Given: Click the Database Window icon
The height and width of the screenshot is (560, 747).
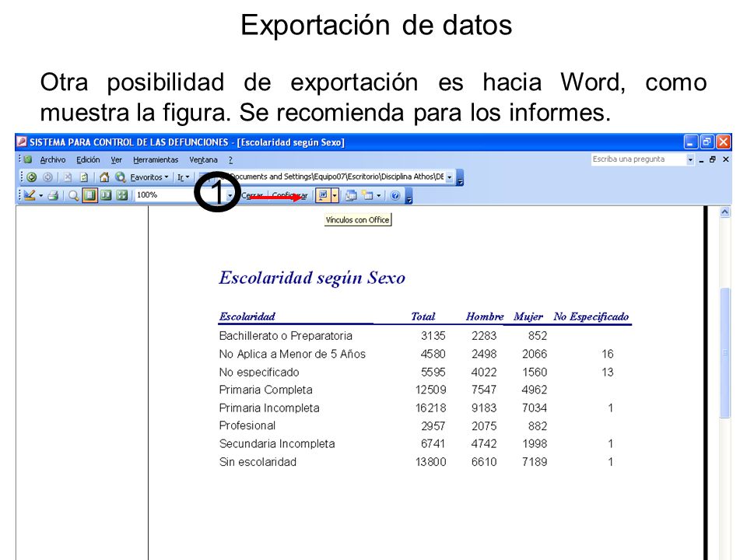Looking at the screenshot, I should pos(351,195).
